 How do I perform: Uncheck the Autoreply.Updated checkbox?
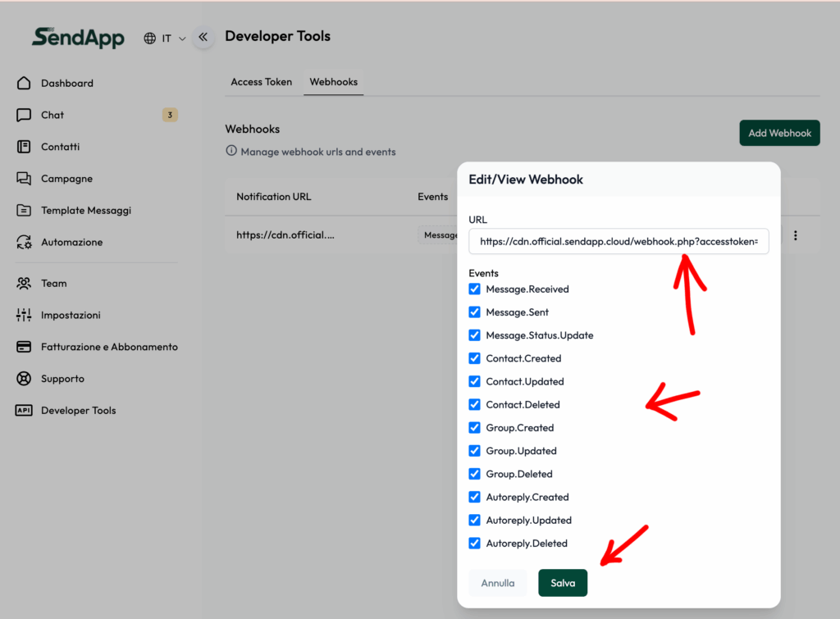[475, 520]
